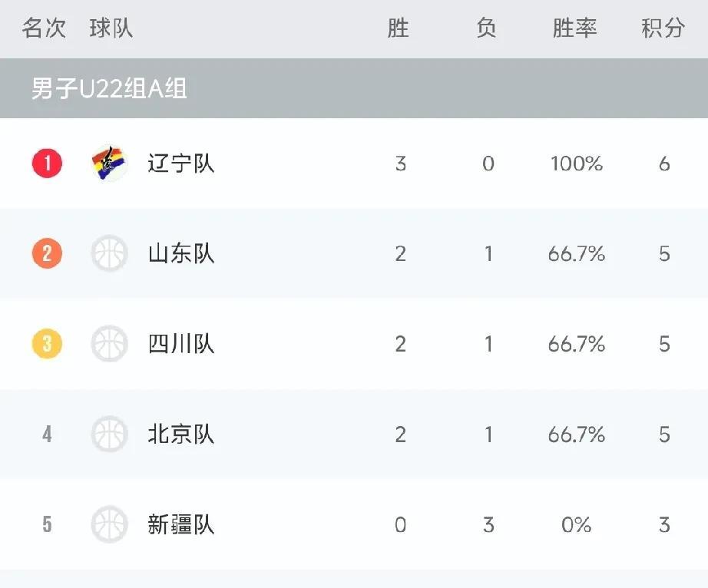This screenshot has height=588, width=708.
Task: Click the orange rank 2 badge
Action: [47, 253]
